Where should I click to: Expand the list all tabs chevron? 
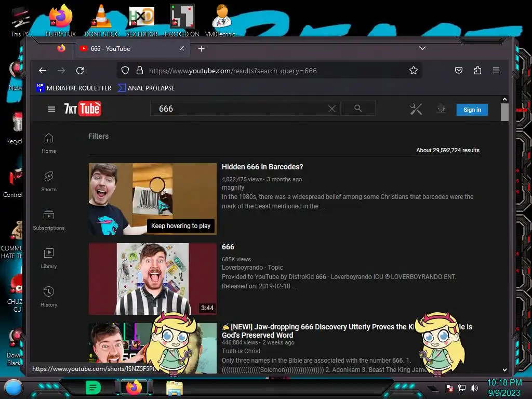422,48
